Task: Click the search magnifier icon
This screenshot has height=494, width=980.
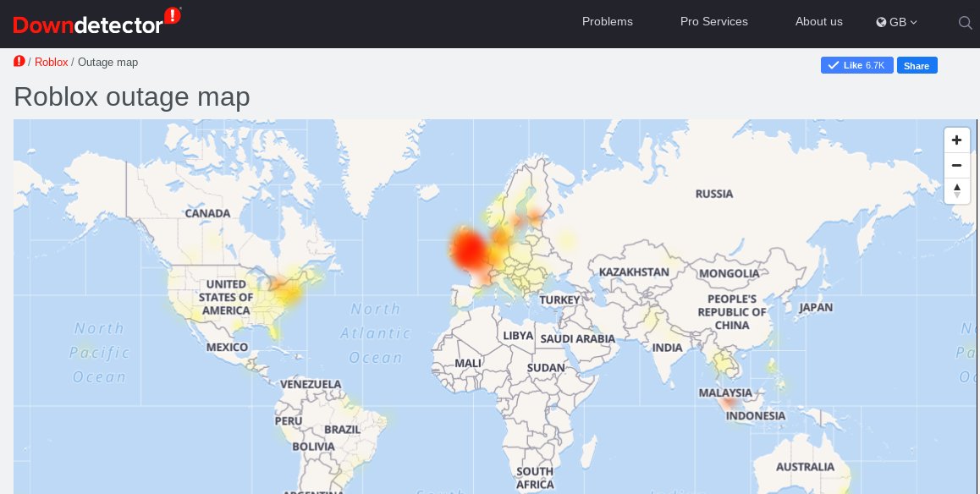Action: 965,23
